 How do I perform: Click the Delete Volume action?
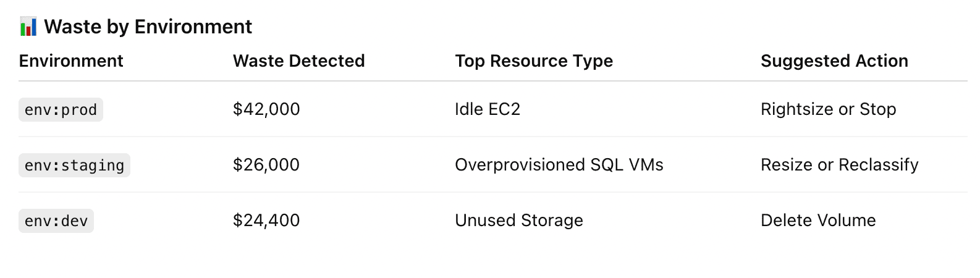coord(818,221)
